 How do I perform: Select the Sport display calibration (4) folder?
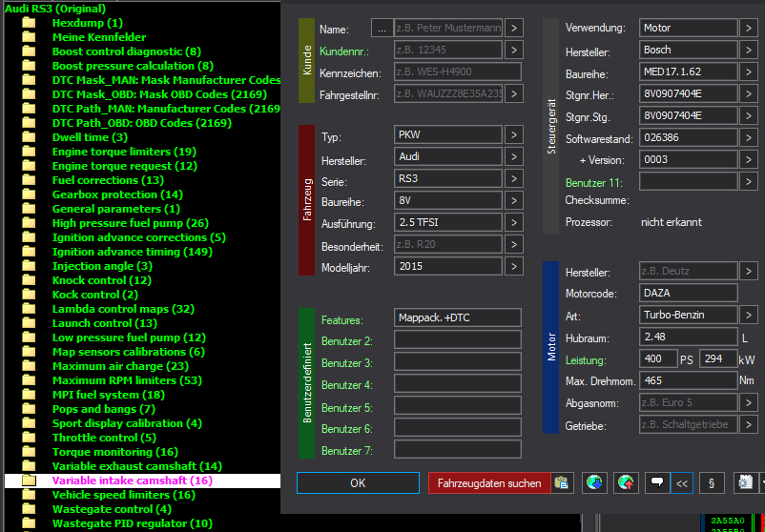(x=127, y=423)
